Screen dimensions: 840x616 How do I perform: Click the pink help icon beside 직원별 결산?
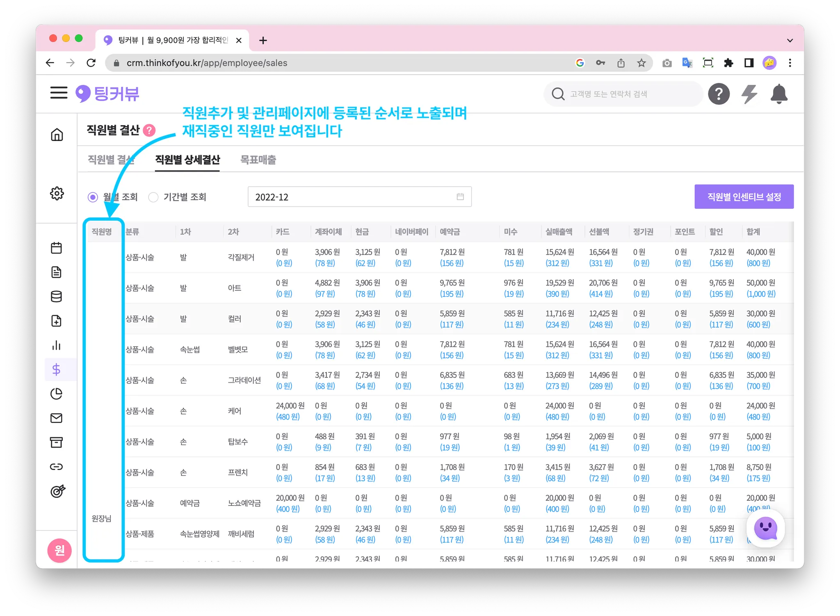coord(149,130)
